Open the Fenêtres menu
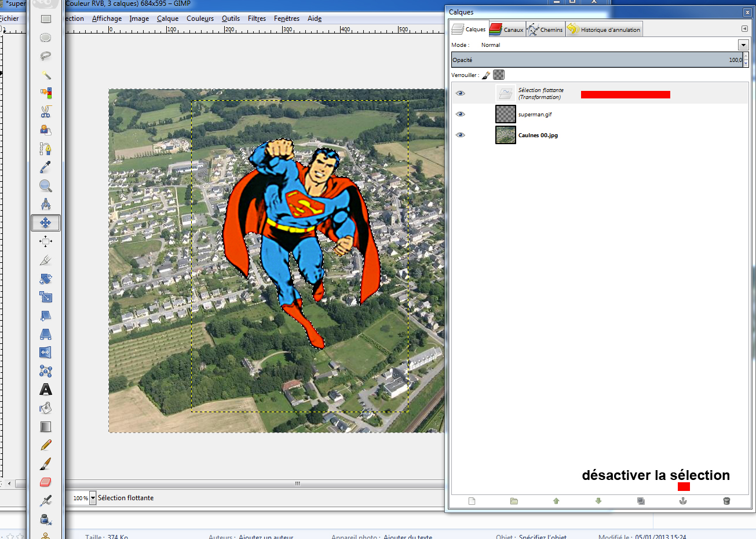This screenshot has height=539, width=756. (287, 19)
